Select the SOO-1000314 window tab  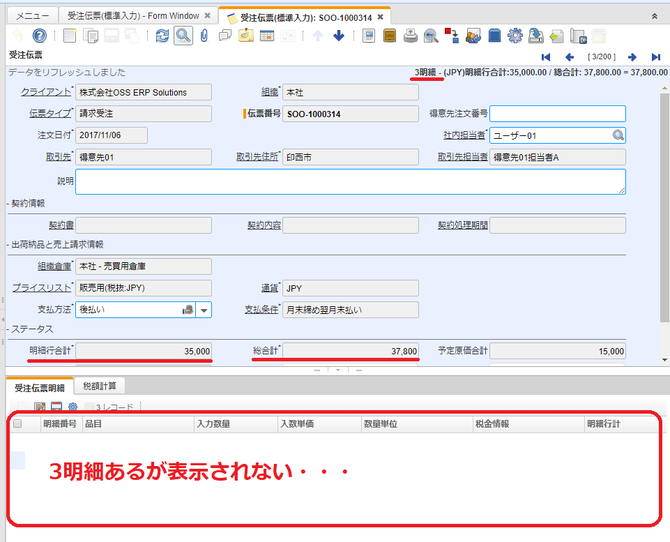click(x=306, y=18)
